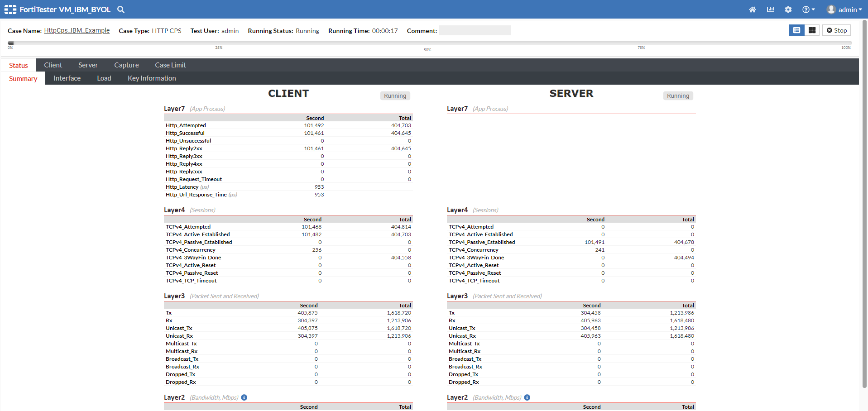Open search with the magnifier icon

[121, 10]
